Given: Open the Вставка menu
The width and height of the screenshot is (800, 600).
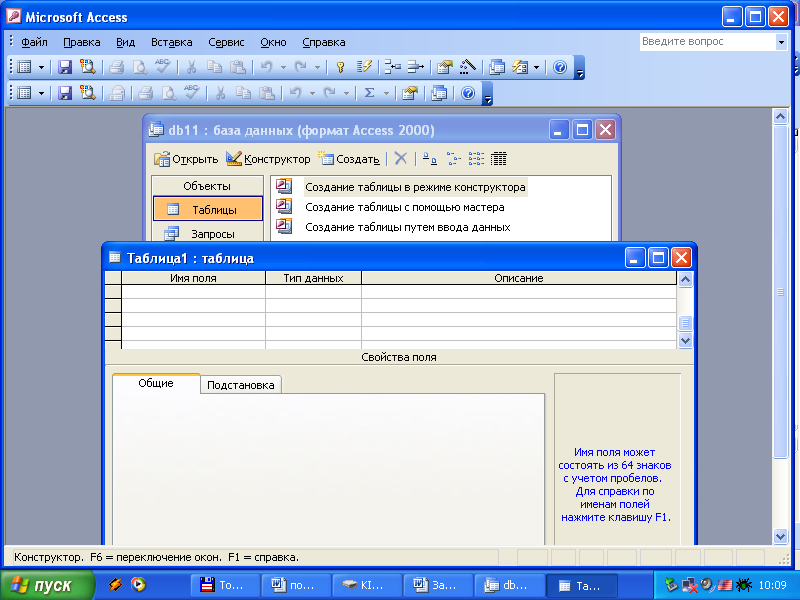Looking at the screenshot, I should coord(171,42).
